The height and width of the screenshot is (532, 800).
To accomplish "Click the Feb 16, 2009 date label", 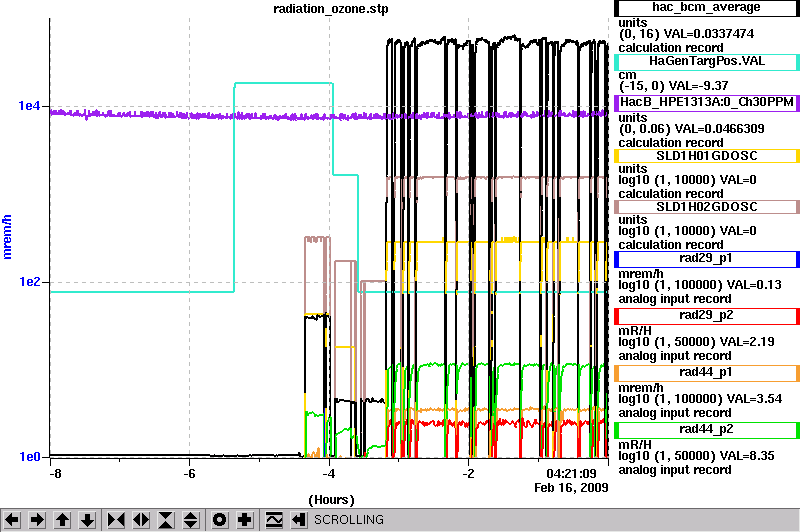I will (x=571, y=488).
